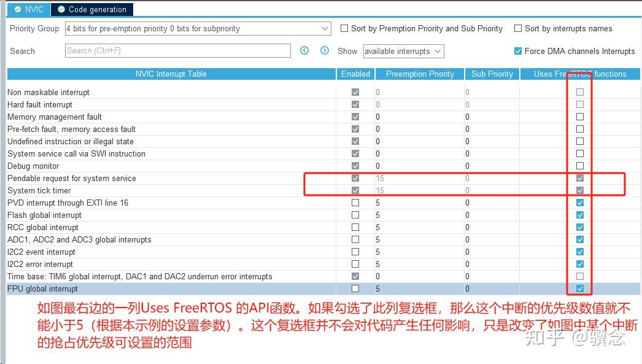Uncheck Uses FreeRTOS functions for I2C2 event interrupt
The image size is (642, 364).
578,252
